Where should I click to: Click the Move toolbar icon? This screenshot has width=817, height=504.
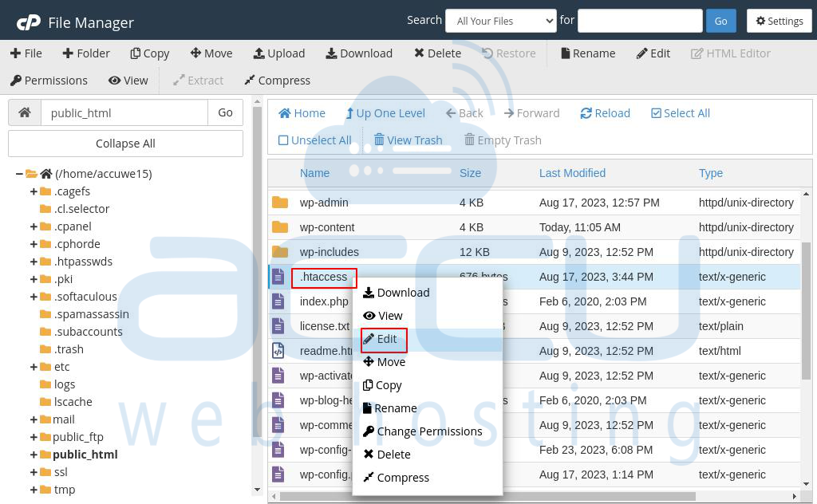[x=195, y=53]
